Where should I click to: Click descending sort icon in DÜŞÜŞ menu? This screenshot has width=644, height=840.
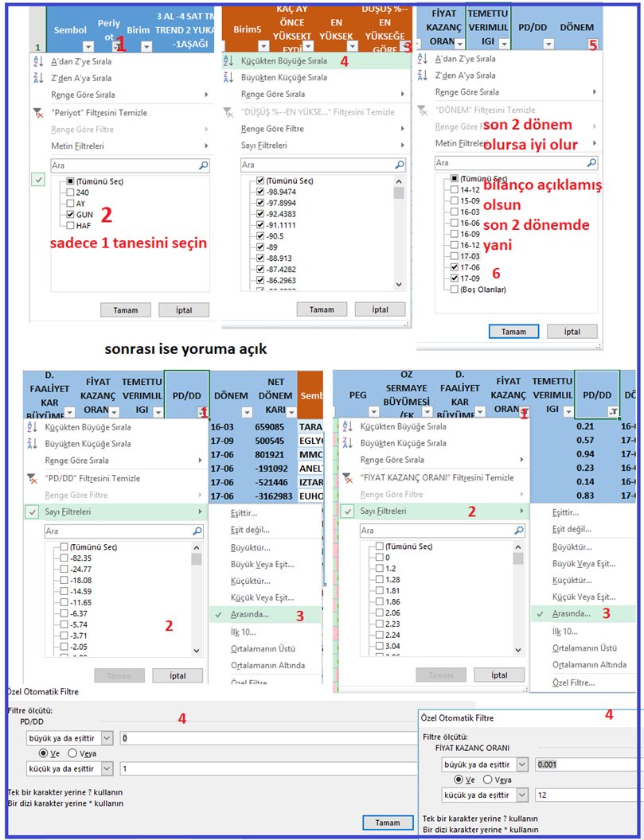point(228,77)
